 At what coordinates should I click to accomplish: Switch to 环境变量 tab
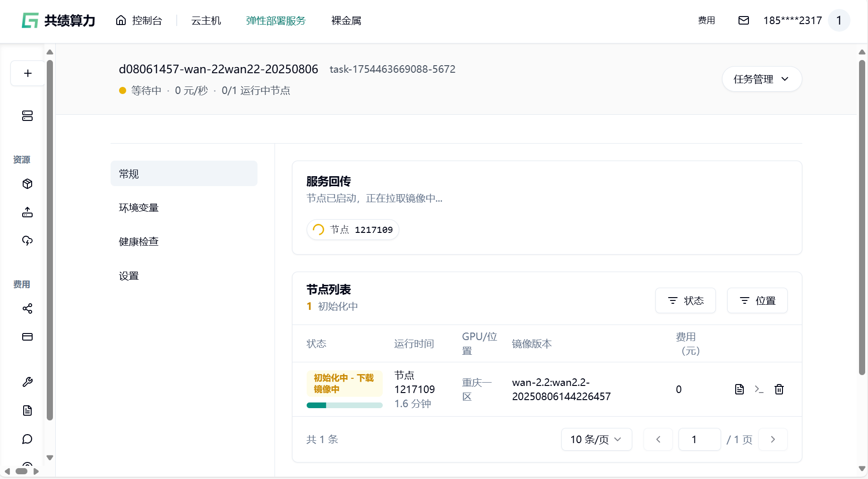pos(138,208)
